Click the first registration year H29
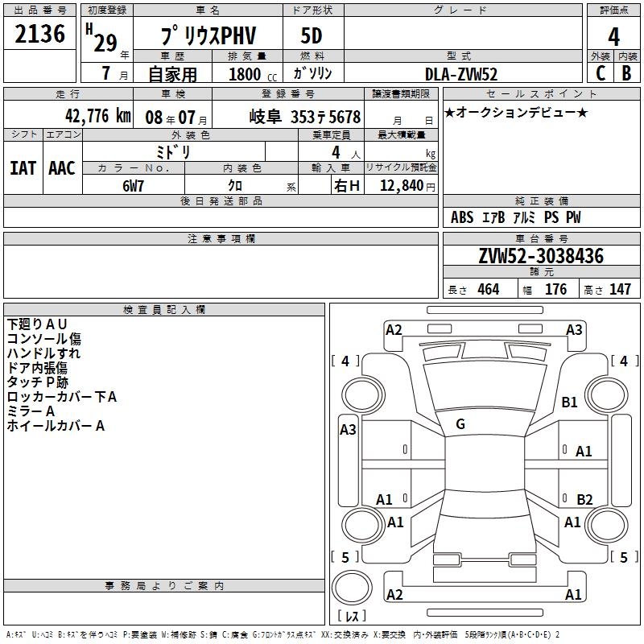 tap(101, 38)
